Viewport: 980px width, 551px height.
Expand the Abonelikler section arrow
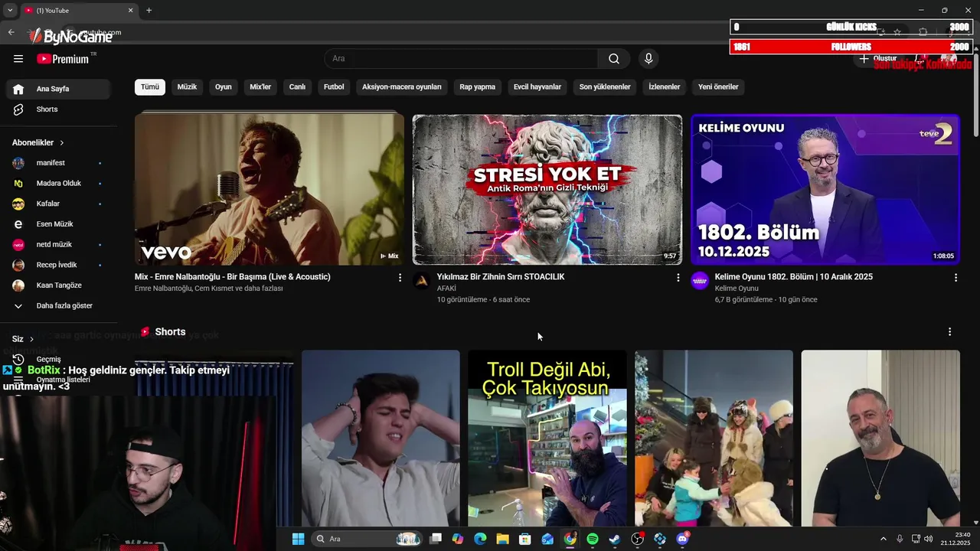[62, 142]
